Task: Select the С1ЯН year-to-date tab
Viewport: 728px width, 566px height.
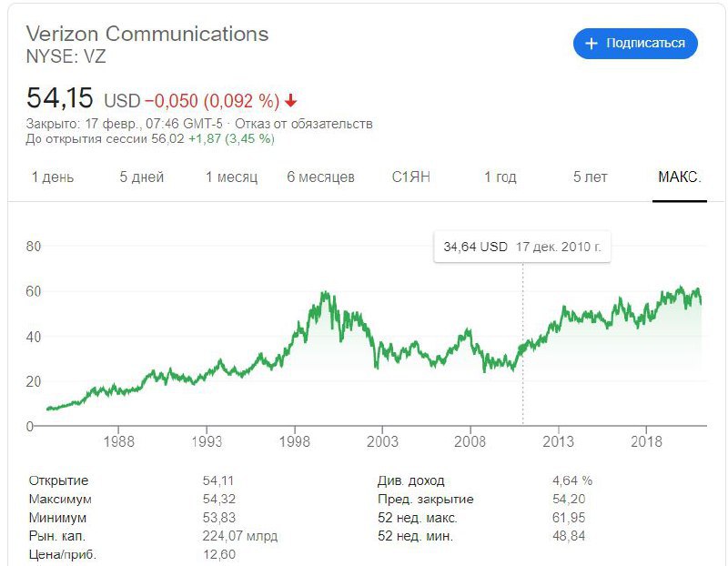Action: click(411, 177)
